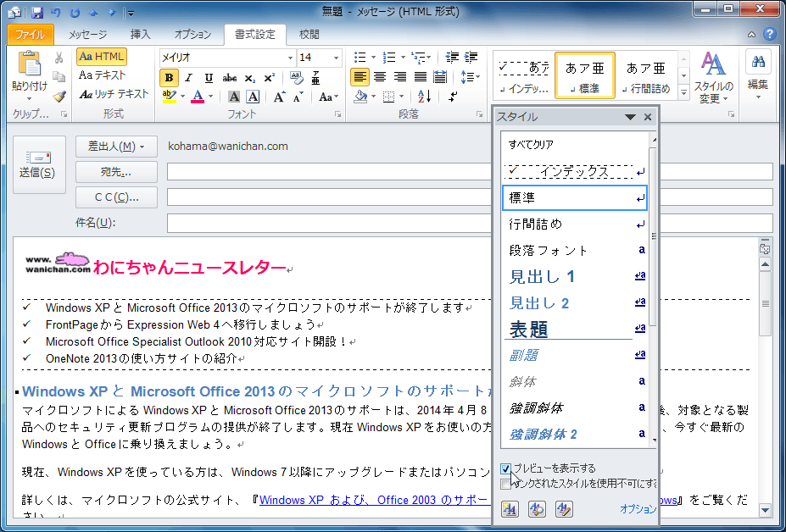Viewport: 786px width, 532px height.
Task: Click the C C(C)... button
Action: click(x=116, y=197)
